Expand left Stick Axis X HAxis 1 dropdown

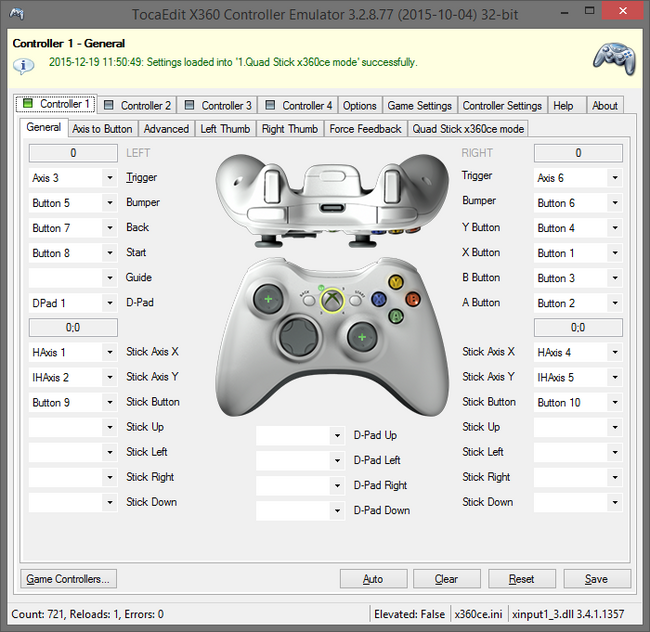coord(110,352)
